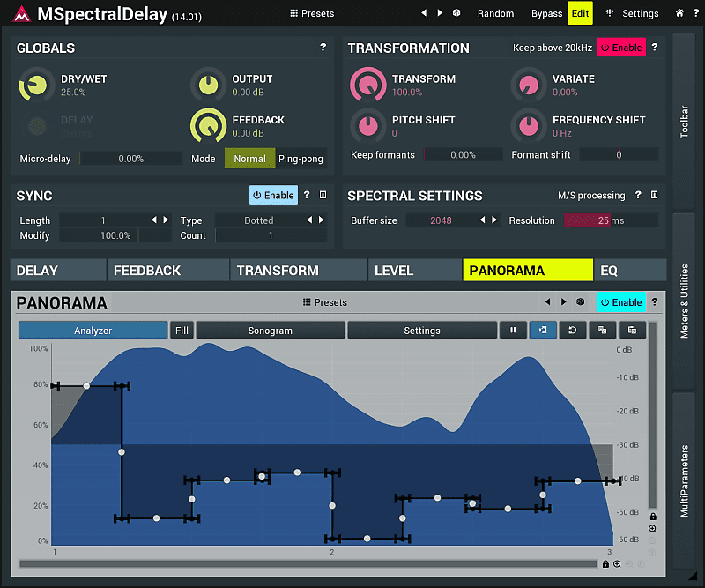705x588 pixels.
Task: Click the Random dice icon in the title bar
Action: point(456,13)
